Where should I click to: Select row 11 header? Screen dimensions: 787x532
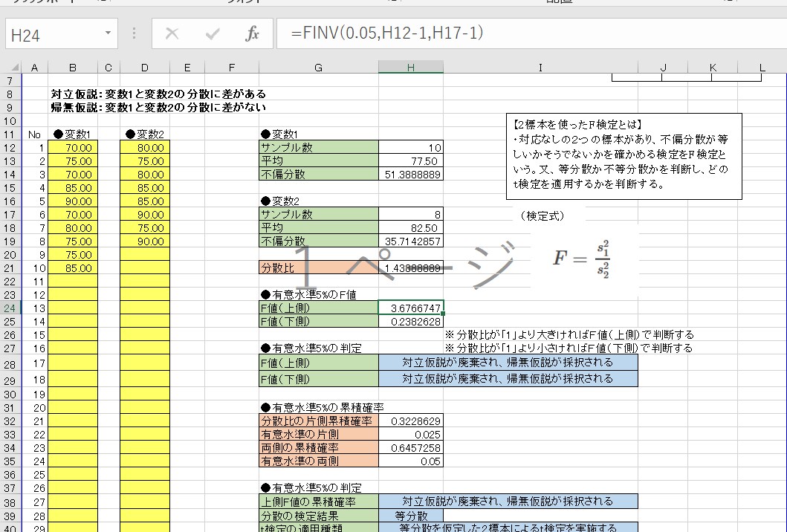click(10, 134)
